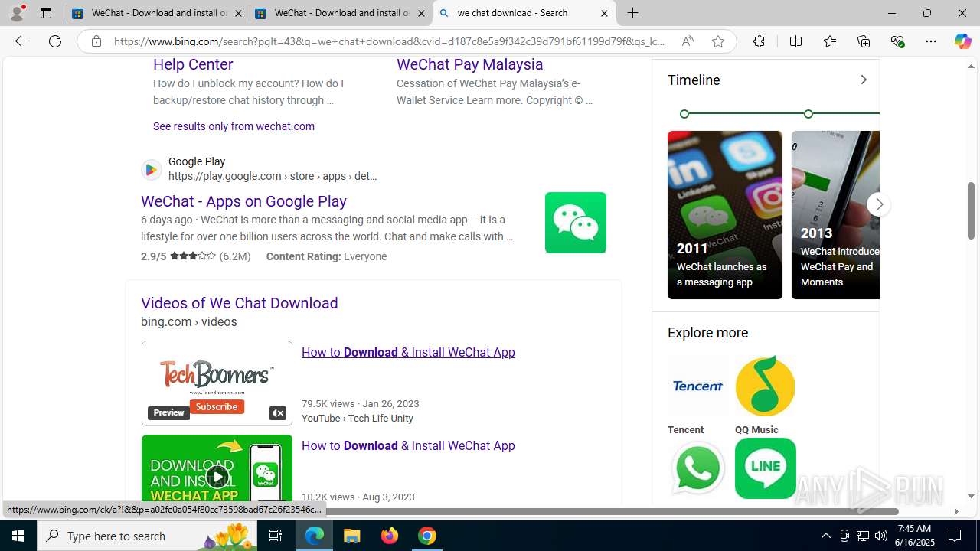Click the vertical page scrollbar thumb
Image resolution: width=980 pixels, height=551 pixels.
pos(971,210)
